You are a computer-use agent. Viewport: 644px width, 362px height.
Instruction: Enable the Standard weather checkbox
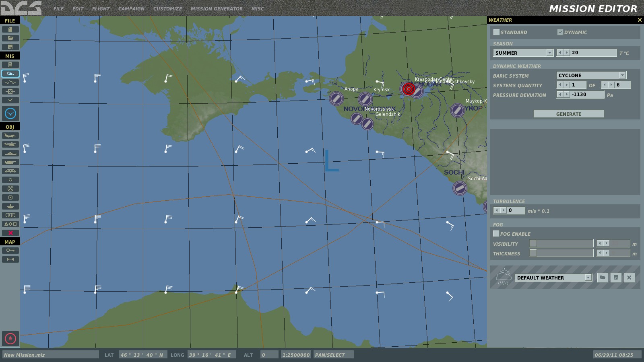[x=496, y=32]
